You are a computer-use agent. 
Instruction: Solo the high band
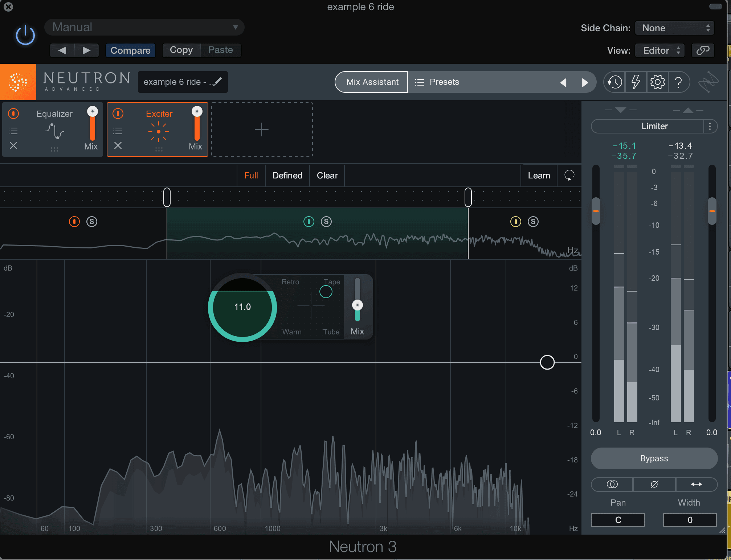(x=533, y=222)
